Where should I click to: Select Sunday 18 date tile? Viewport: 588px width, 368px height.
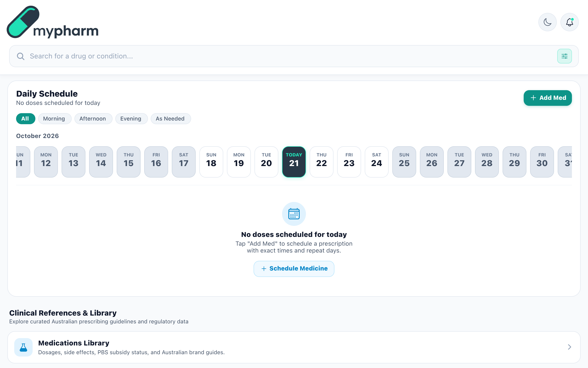point(211,162)
